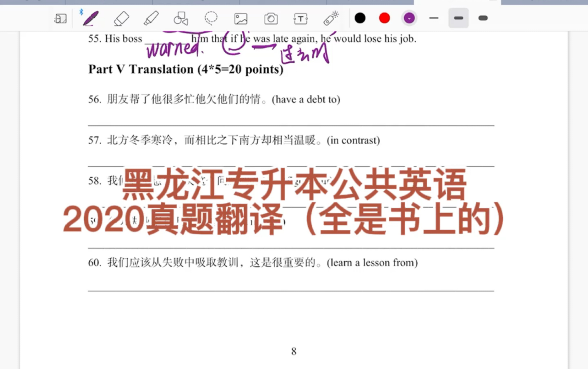This screenshot has width=588, height=369.
Task: Select the Text box tool
Action: pyautogui.click(x=301, y=19)
